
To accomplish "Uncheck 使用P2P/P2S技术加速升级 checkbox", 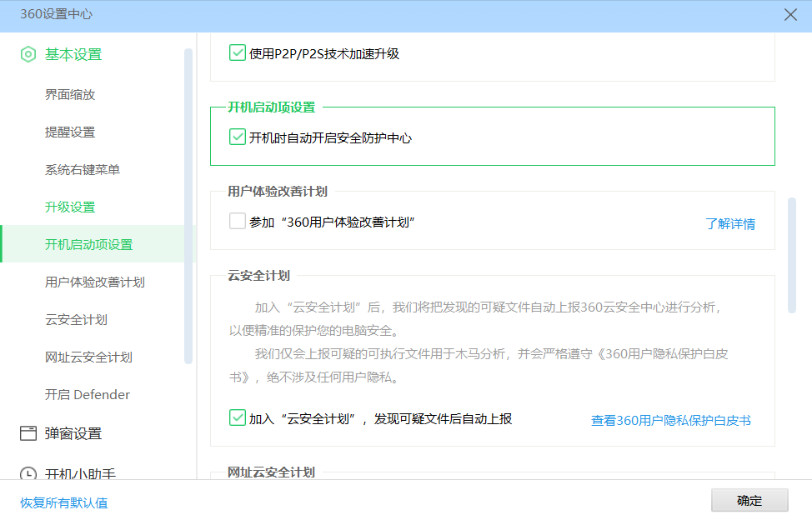I will tap(237, 52).
